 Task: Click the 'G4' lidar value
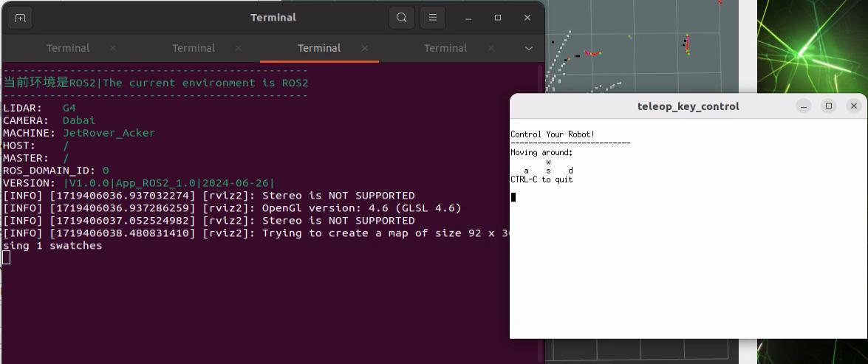tap(69, 108)
